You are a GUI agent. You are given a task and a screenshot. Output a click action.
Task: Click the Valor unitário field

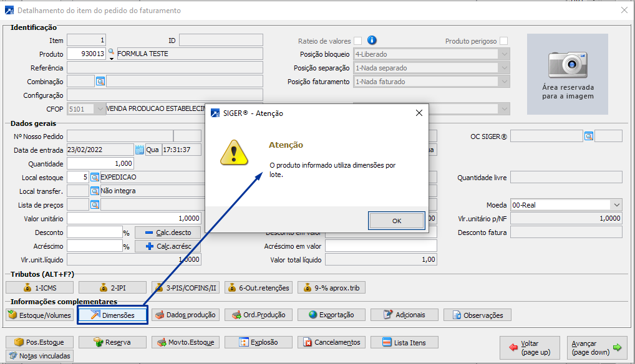coord(134,218)
